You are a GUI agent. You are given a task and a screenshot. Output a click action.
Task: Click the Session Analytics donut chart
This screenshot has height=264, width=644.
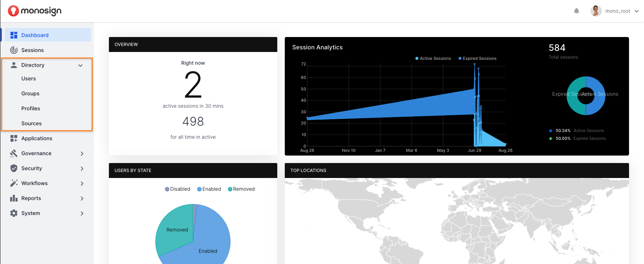click(x=586, y=96)
